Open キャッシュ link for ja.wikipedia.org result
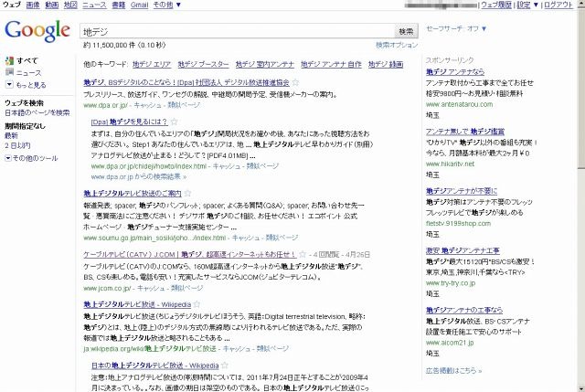The height and width of the screenshot is (392, 585). point(237,348)
